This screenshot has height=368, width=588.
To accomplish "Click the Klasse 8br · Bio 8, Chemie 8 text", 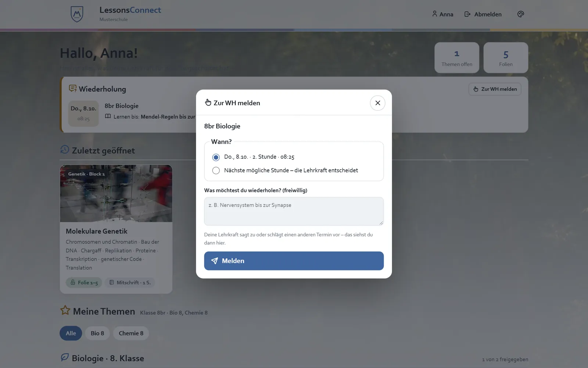I will tap(174, 313).
